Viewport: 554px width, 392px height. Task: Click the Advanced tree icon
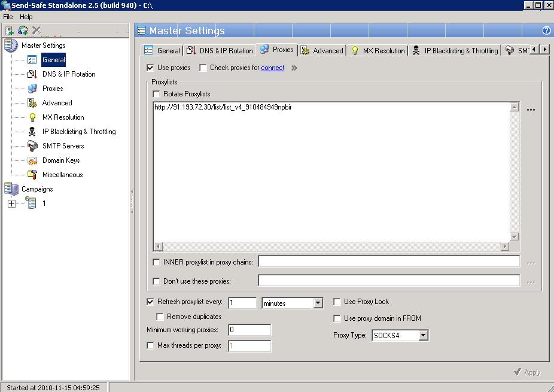coord(32,103)
